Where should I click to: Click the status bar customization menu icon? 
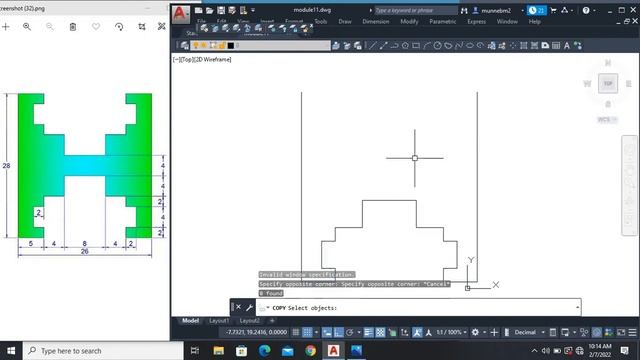[632, 332]
